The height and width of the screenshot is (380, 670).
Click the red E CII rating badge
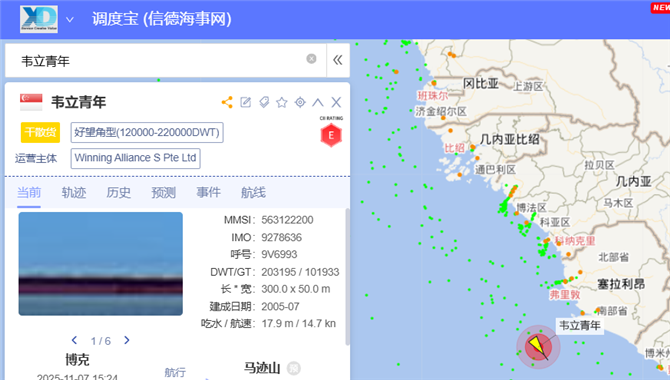coord(331,136)
